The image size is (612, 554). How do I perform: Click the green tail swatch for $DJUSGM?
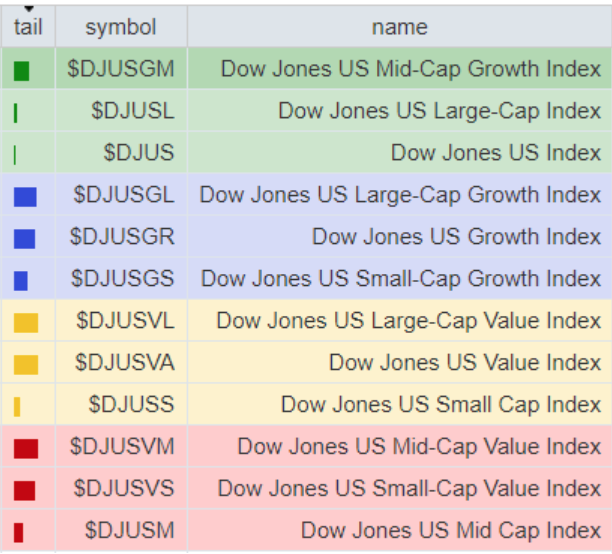[x=22, y=71]
